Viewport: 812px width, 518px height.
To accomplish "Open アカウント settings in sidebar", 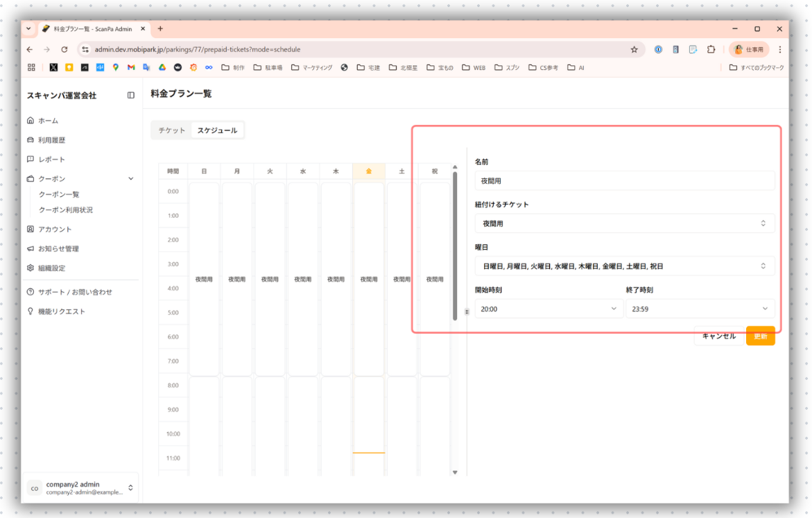I will (x=54, y=230).
